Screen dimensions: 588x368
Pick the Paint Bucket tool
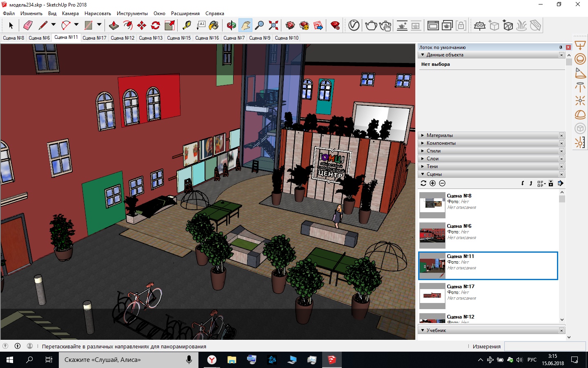tap(214, 25)
